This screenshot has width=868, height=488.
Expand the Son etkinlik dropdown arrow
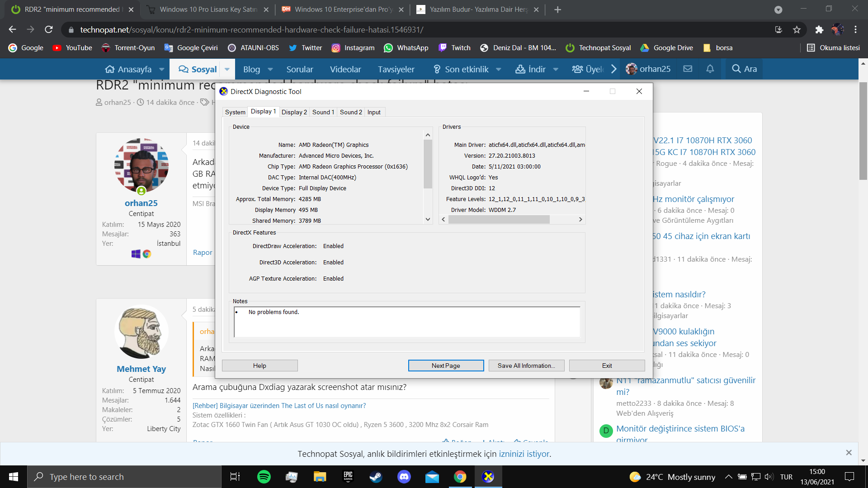[x=499, y=69]
